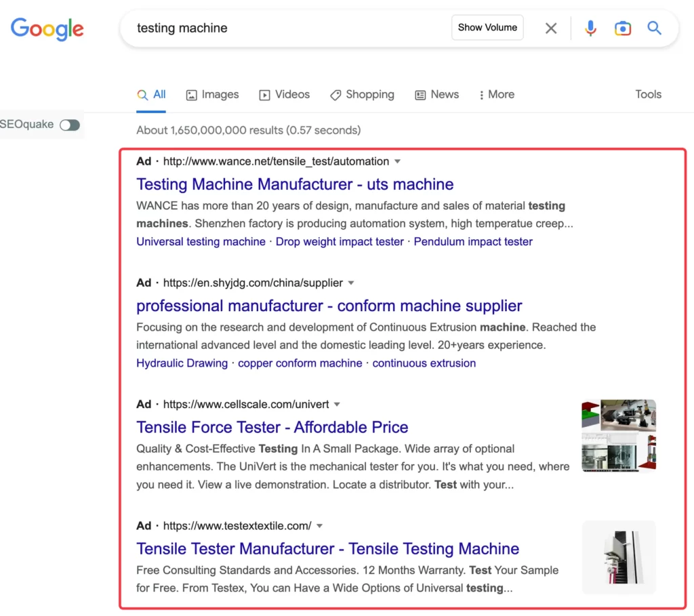Screen dimensions: 694x616
Task: Click the cellscale ad product thumbnail
Action: (x=619, y=436)
